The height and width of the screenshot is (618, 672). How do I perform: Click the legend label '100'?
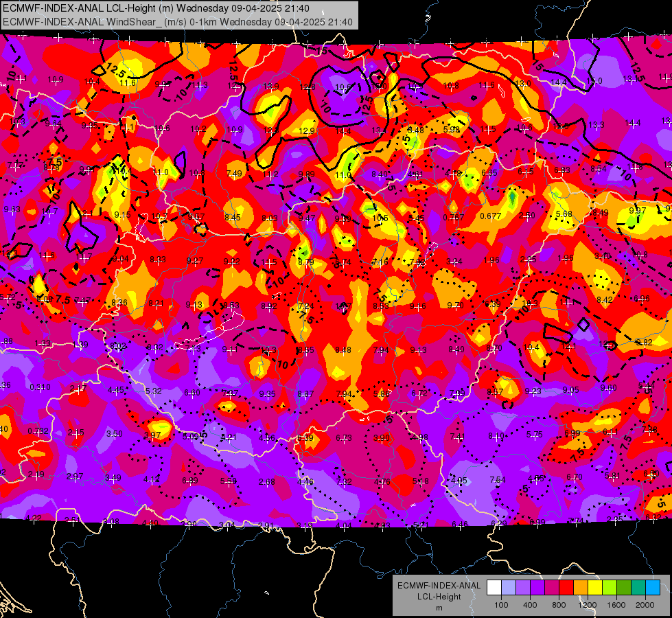click(501, 605)
